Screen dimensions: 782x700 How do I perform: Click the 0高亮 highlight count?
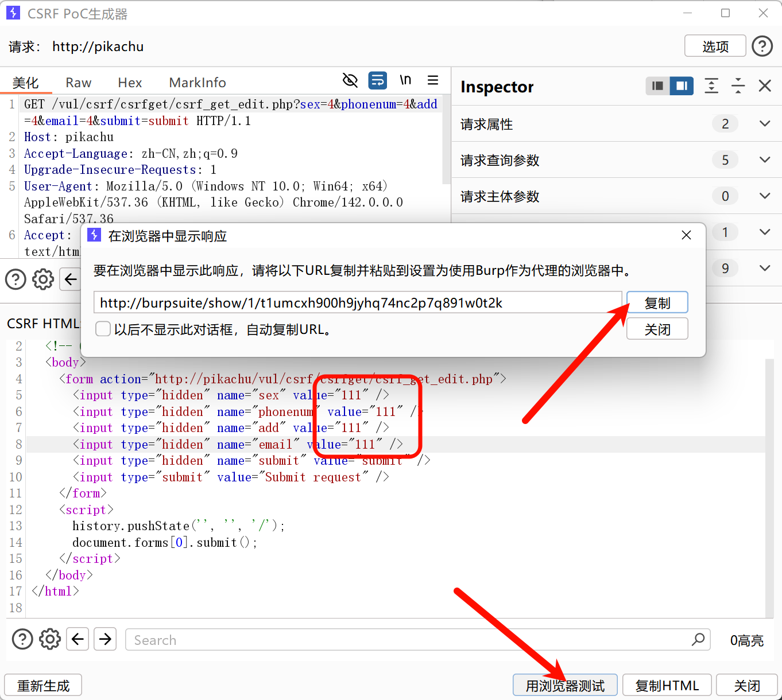[746, 640]
